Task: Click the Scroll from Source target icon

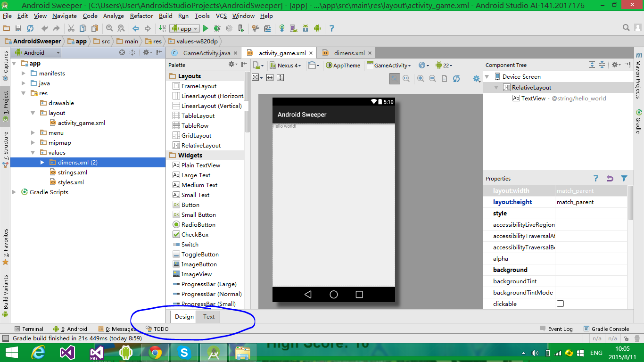Action: 122,53
